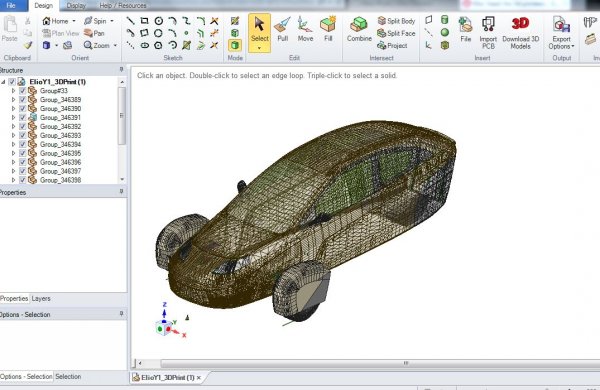
Task: Click the Combine tool
Action: [x=359, y=29]
